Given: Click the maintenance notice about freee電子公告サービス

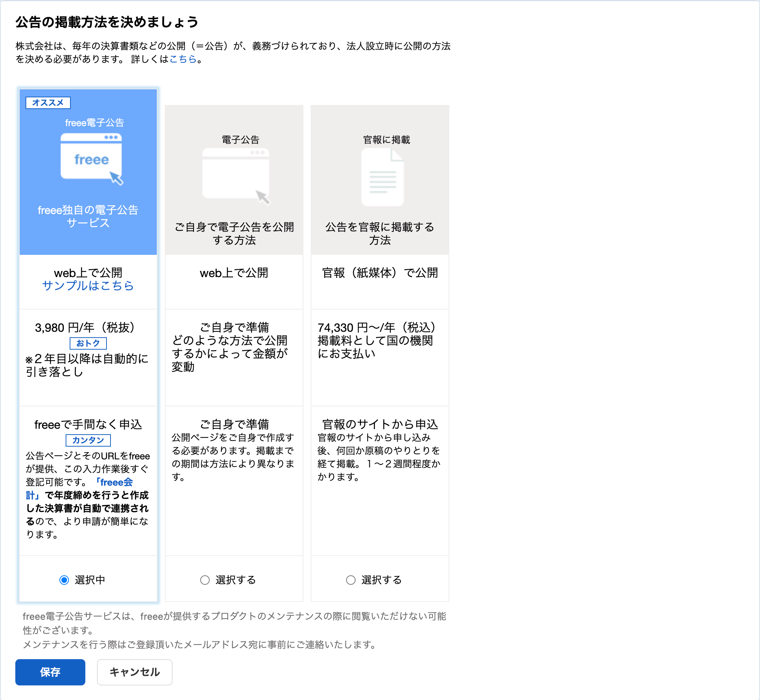Looking at the screenshot, I should tap(234, 630).
